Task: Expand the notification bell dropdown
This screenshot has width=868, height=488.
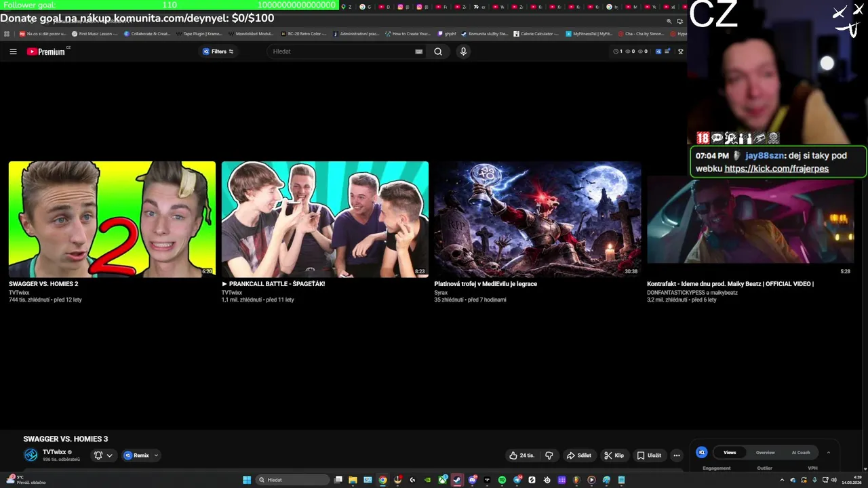Action: (103, 455)
